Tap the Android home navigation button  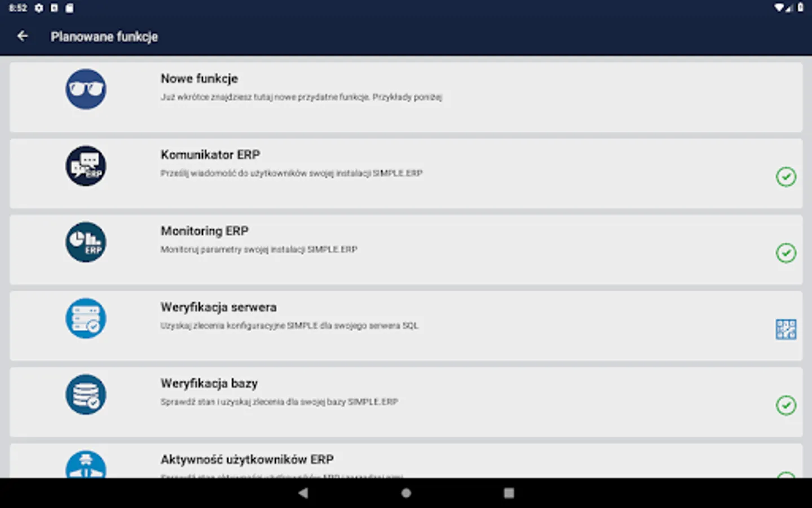(406, 493)
